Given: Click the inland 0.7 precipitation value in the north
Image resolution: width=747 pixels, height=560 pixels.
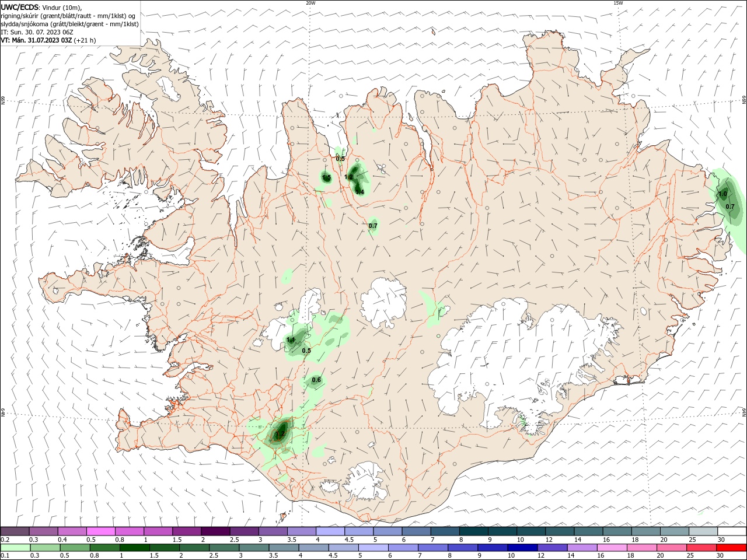Looking at the screenshot, I should pos(373,226).
